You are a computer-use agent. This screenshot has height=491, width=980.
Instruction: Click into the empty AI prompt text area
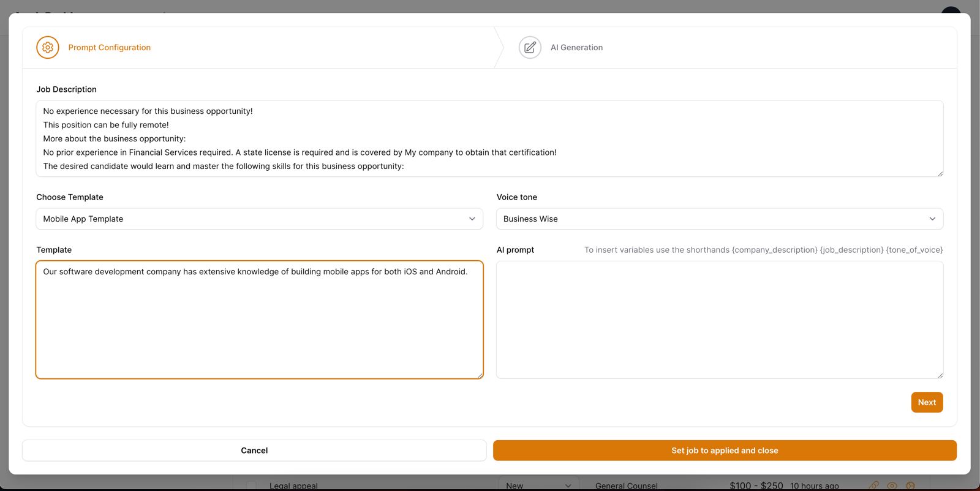(x=720, y=320)
